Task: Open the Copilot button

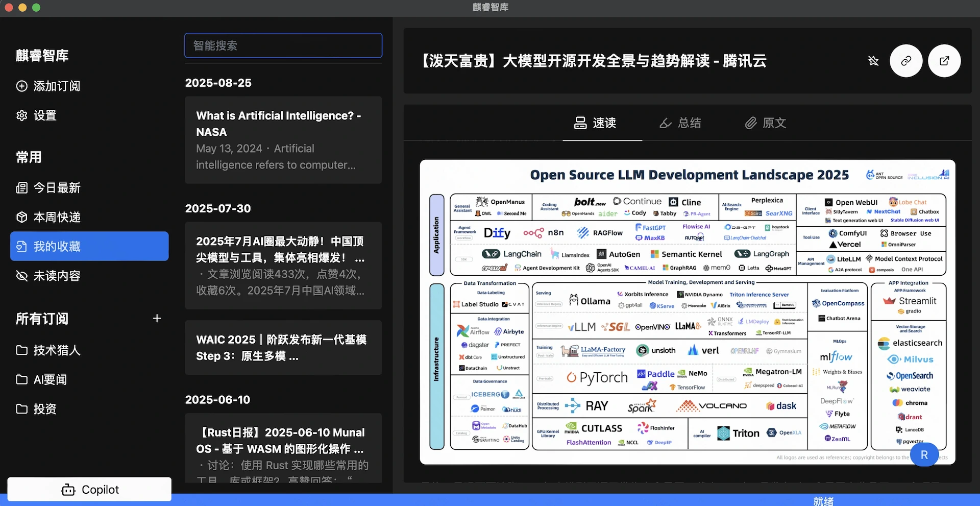Action: point(89,490)
